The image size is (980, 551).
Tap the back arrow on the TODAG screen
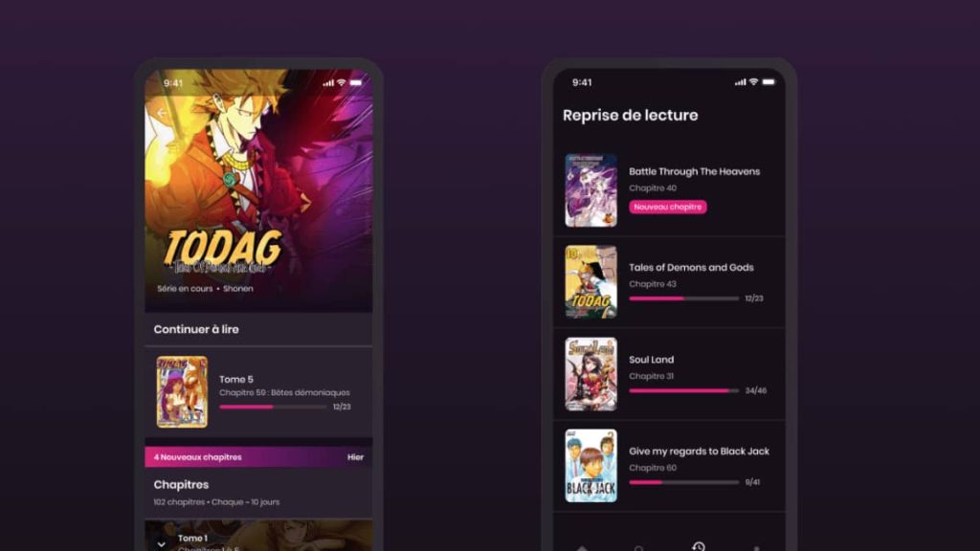tap(161, 113)
